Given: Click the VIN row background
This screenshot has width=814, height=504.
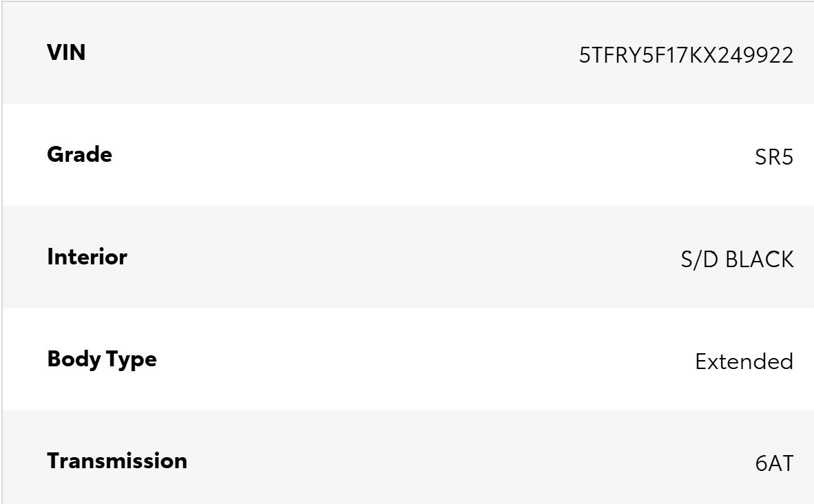Looking at the screenshot, I should click(x=408, y=53).
